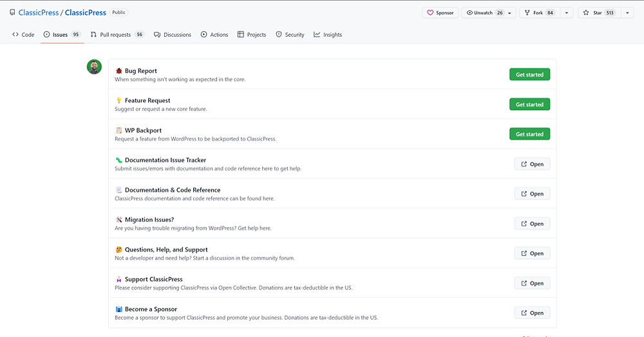Image resolution: width=644 pixels, height=337 pixels.
Task: Open the Migration Issues help link
Action: coord(533,223)
